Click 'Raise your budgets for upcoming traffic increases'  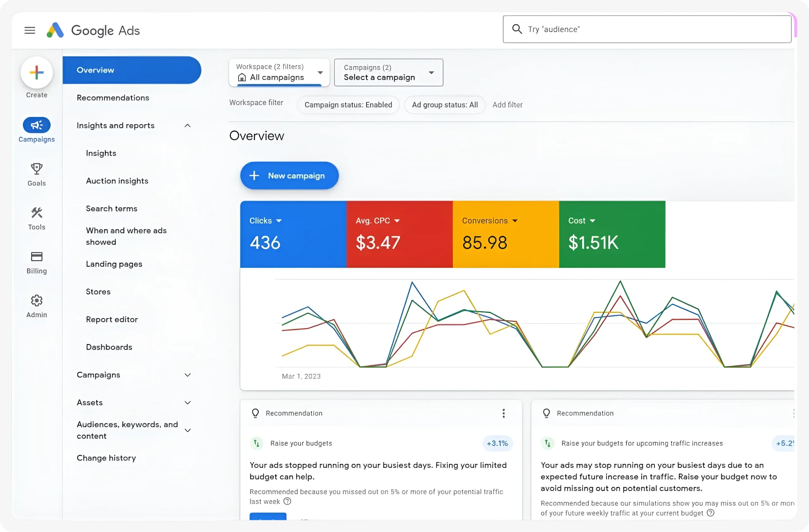(642, 443)
